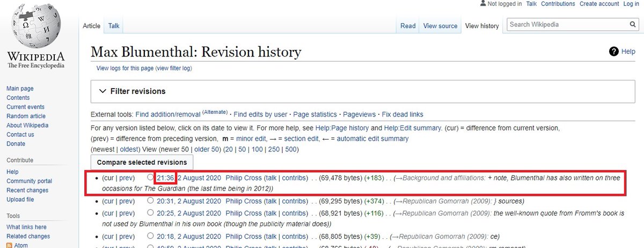Open About Wikipedia link
Screen dimensions: 644x248
(x=27, y=125)
